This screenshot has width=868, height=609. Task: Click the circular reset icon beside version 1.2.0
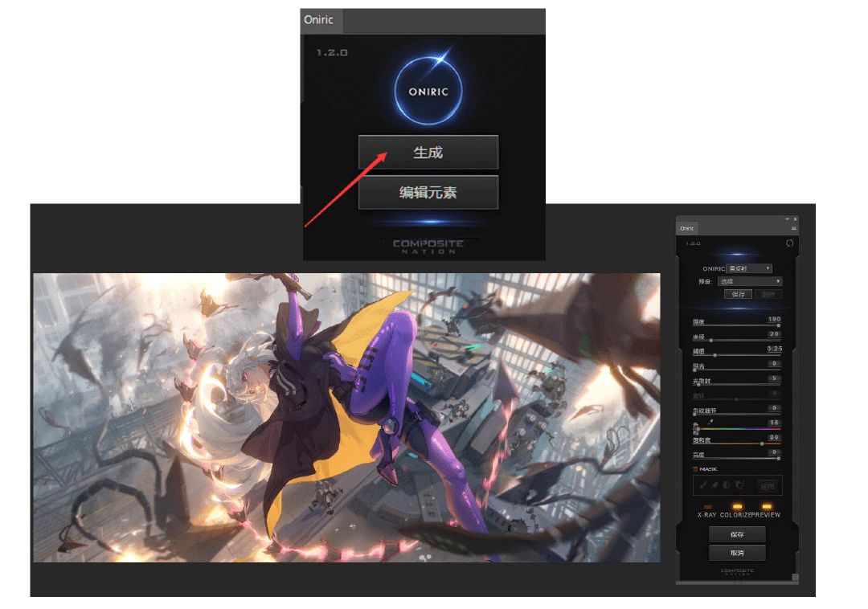790,243
